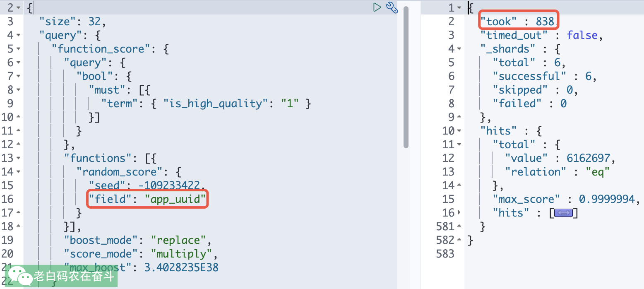Click the WeChat logo in the watermark
This screenshot has height=289, width=644.
pyautogui.click(x=20, y=275)
